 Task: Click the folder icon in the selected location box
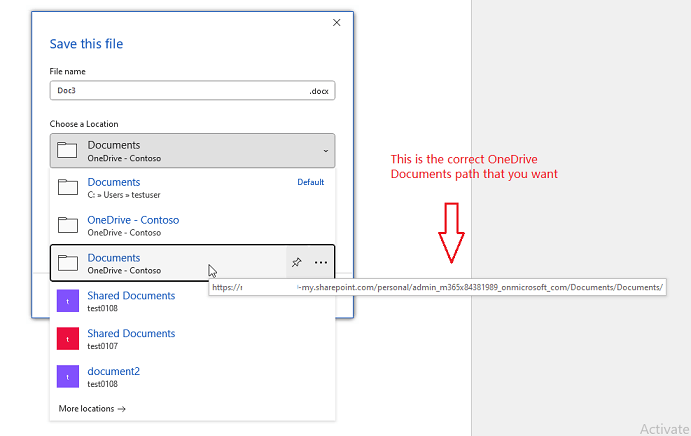click(x=67, y=150)
